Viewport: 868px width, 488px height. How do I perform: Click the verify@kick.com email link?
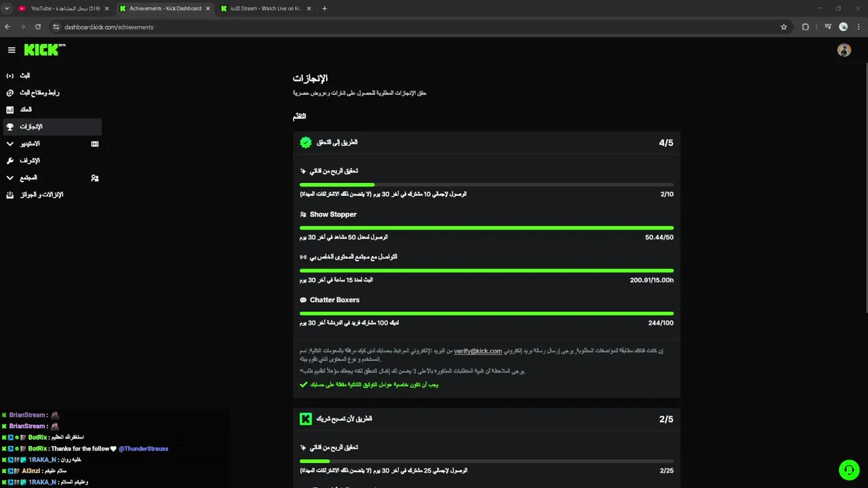click(x=478, y=351)
